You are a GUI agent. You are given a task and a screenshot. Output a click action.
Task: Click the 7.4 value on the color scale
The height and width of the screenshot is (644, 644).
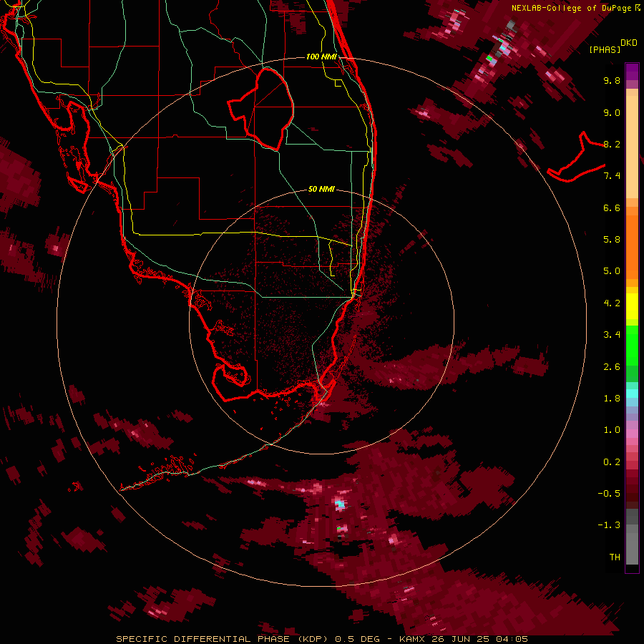[612, 176]
